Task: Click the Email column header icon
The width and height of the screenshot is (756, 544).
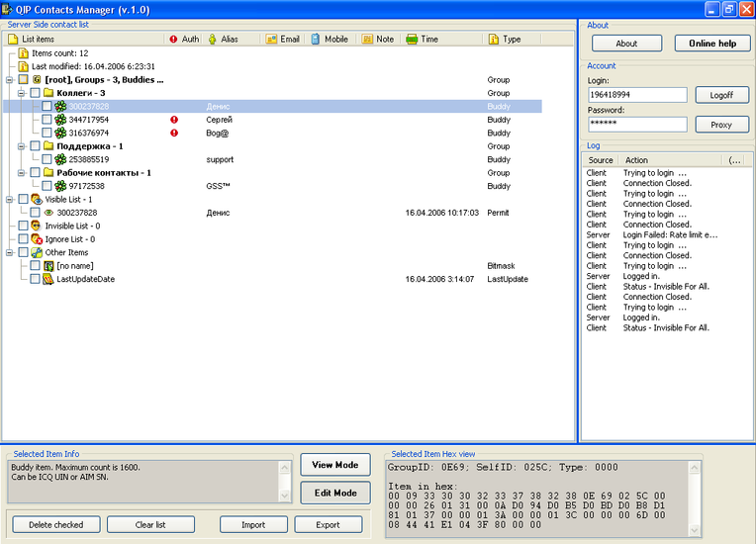Action: [x=271, y=39]
